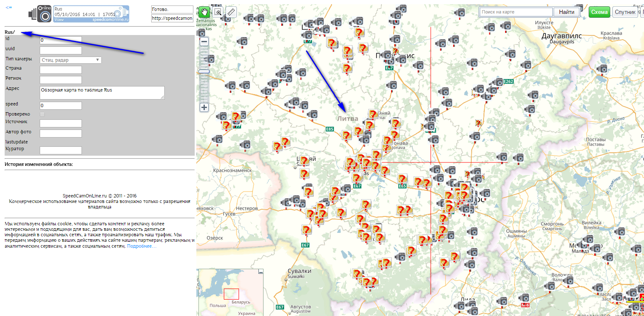Select the hand pan tool

coord(204,12)
